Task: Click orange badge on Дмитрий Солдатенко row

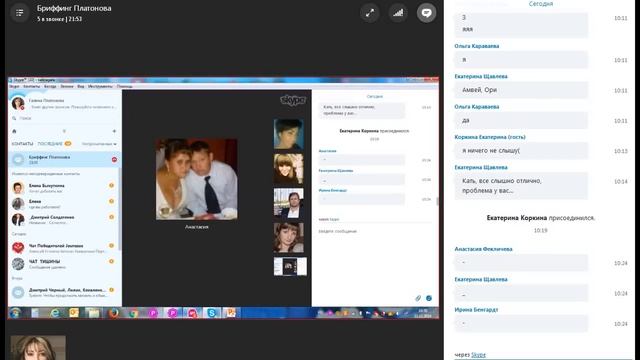Action: coord(111,217)
